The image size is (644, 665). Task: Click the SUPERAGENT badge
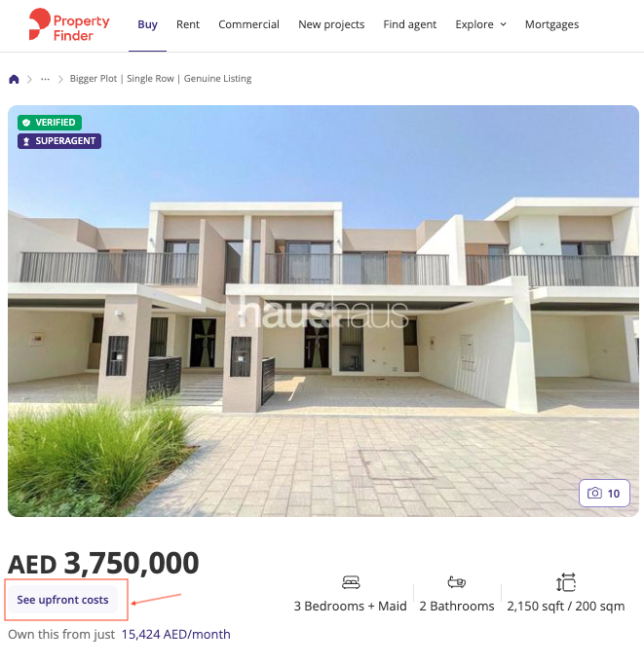(x=59, y=141)
